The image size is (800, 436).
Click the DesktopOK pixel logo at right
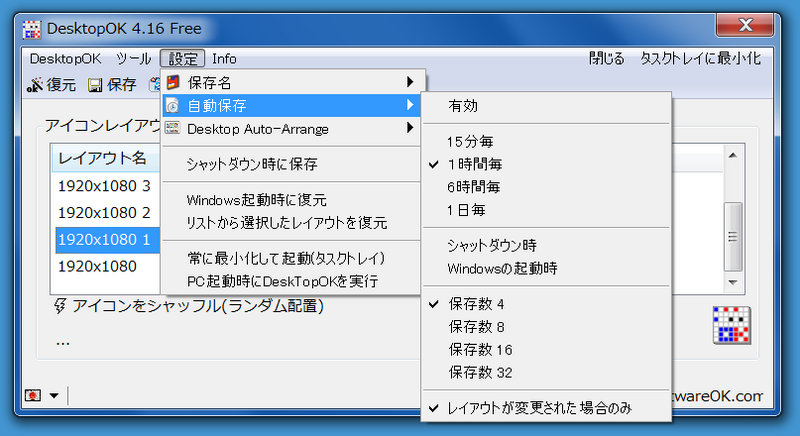[732, 325]
